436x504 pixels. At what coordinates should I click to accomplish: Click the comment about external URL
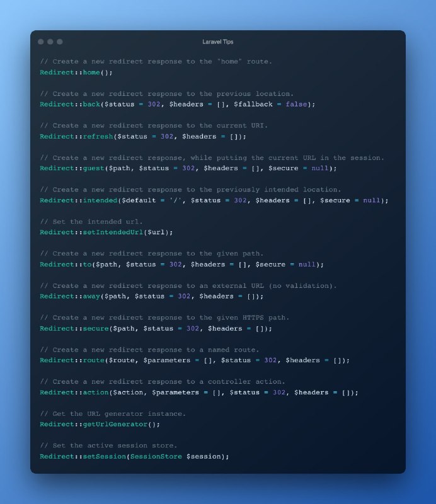tap(188, 285)
